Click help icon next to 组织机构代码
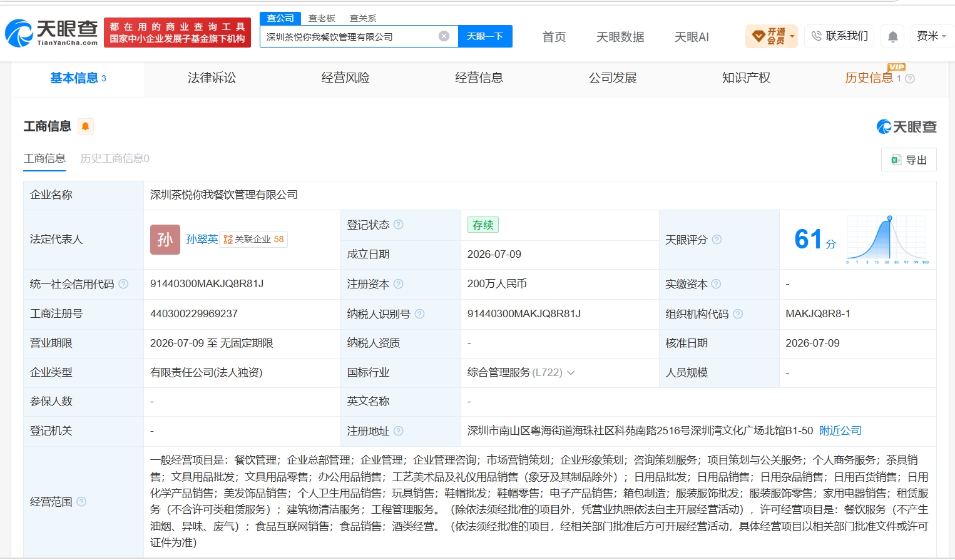Image resolution: width=955 pixels, height=560 pixels. pyautogui.click(x=738, y=314)
